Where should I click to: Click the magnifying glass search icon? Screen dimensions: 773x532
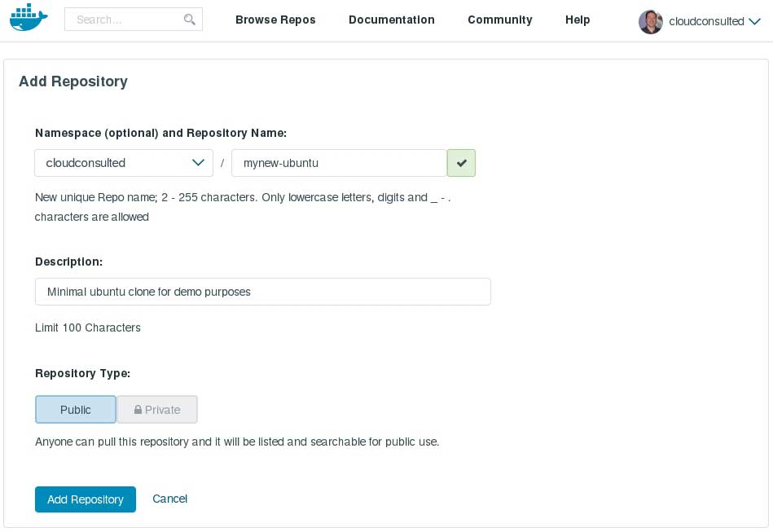point(190,20)
